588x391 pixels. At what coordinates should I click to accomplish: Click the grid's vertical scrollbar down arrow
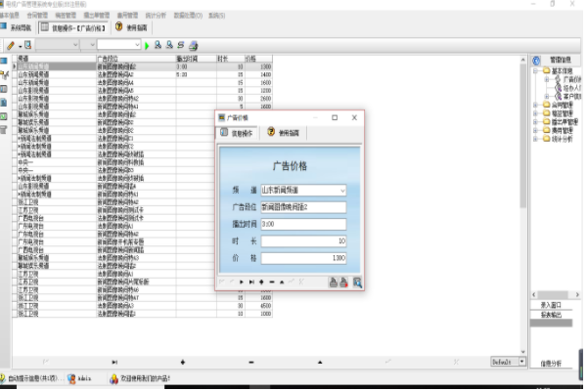click(x=523, y=352)
